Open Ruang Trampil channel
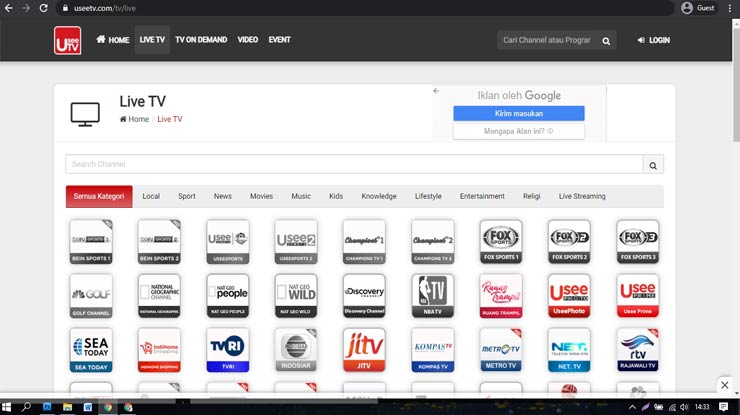Viewport: 740px width, 415px height. point(501,296)
